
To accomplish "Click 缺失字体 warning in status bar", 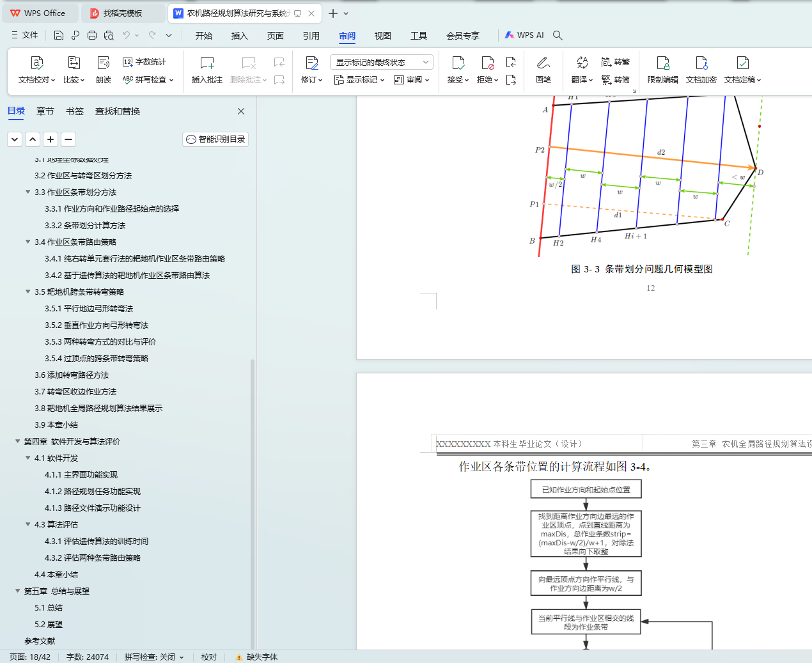I will click(x=256, y=657).
